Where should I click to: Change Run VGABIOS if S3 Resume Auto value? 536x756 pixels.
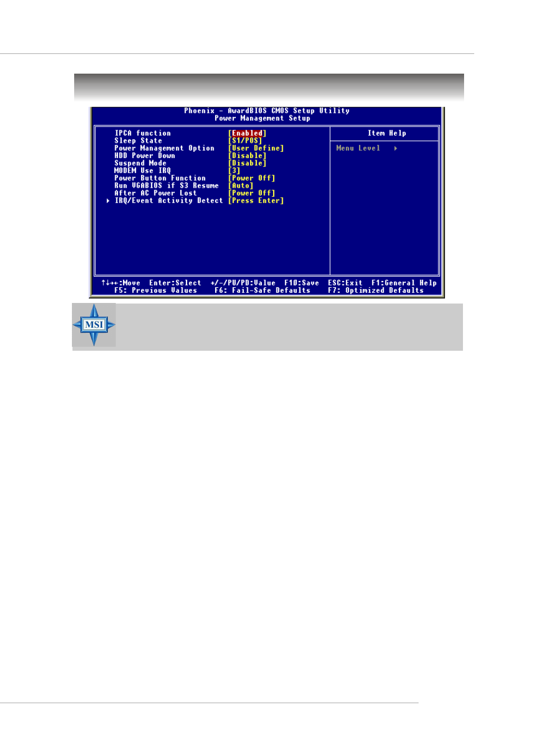point(241,185)
